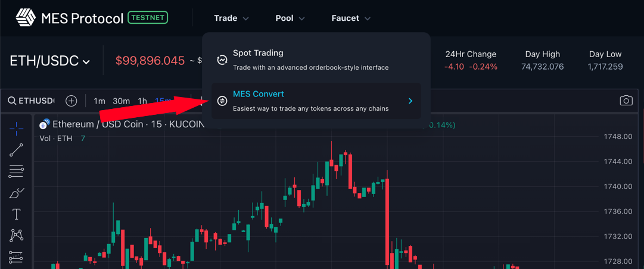The height and width of the screenshot is (269, 644).
Task: Select the trend line drawing tool
Action: [x=17, y=150]
